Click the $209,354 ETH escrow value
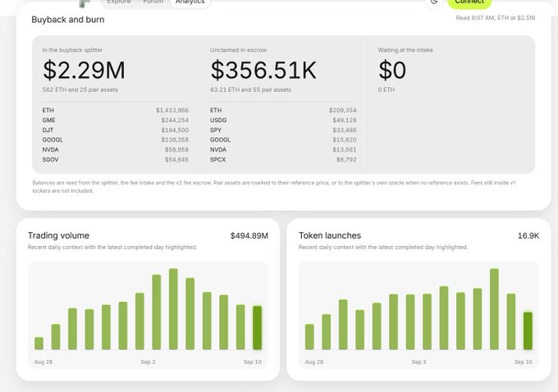This screenshot has height=392, width=558. pyautogui.click(x=343, y=110)
